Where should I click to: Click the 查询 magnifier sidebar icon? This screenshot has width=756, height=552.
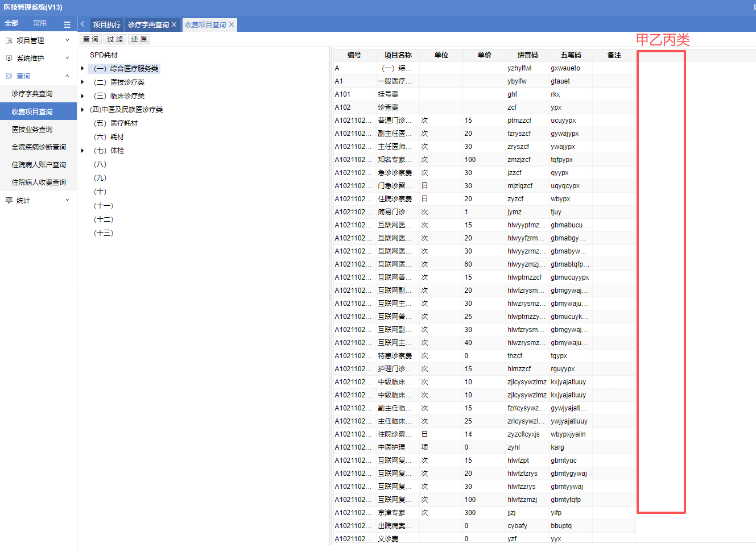point(9,76)
